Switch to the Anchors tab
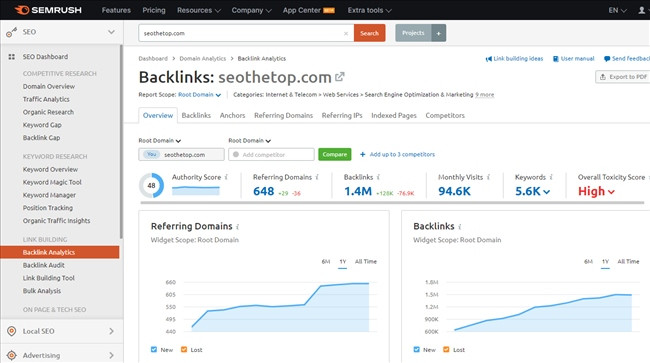The image size is (650, 363). pyautogui.click(x=232, y=116)
